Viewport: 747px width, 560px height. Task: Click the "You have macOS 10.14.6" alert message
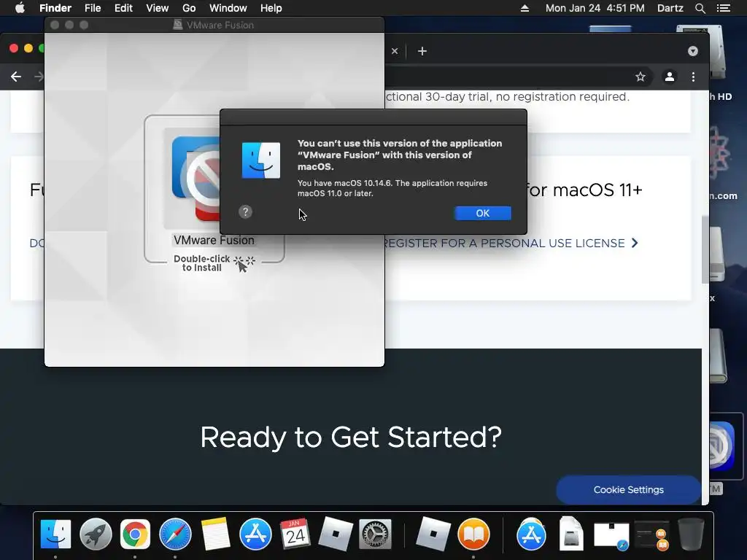(x=392, y=188)
